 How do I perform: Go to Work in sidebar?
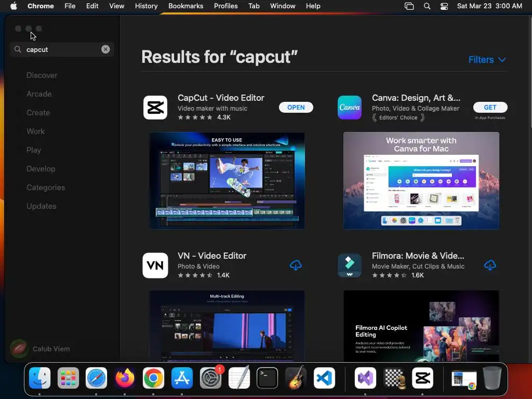click(36, 131)
